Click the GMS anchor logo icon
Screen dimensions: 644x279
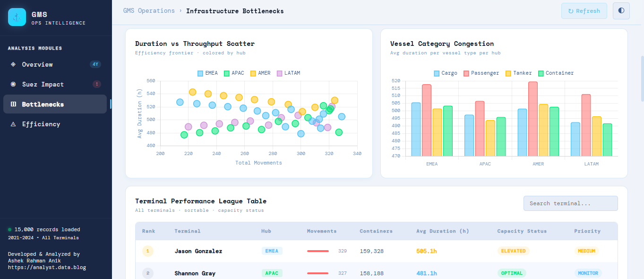tap(17, 17)
